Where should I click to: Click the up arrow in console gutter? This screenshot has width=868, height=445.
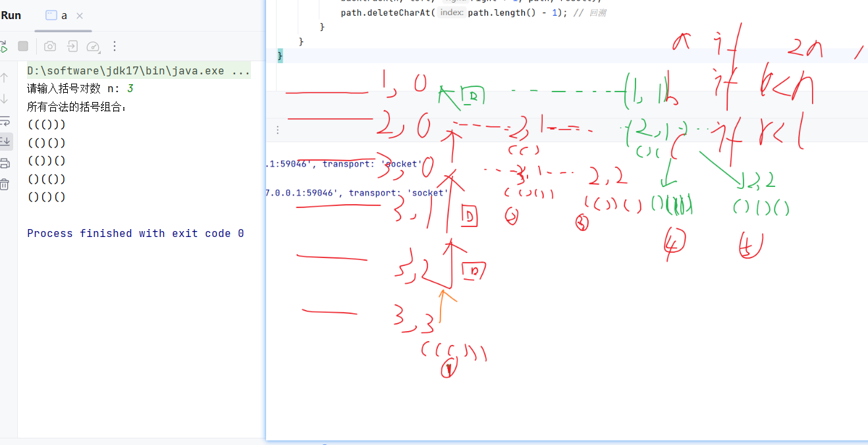coord(4,78)
